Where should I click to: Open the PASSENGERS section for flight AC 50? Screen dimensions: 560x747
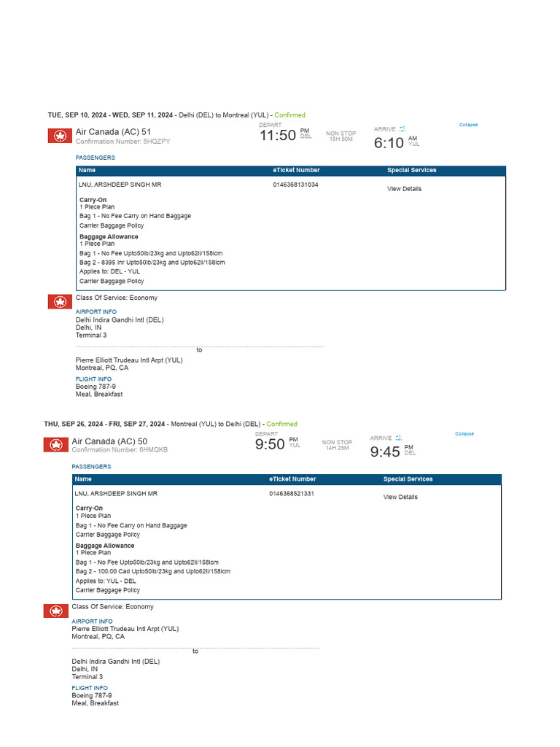[x=91, y=466]
